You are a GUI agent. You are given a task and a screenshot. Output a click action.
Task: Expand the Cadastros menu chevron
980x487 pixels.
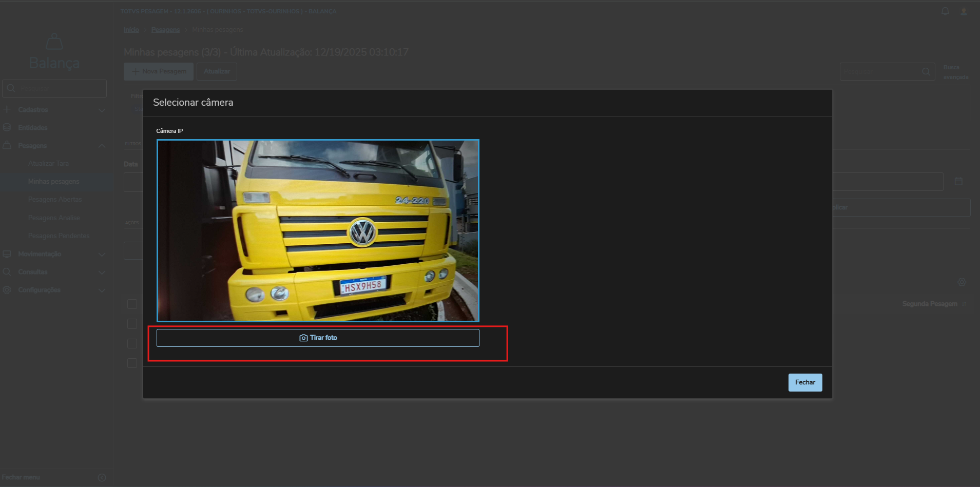tap(102, 110)
